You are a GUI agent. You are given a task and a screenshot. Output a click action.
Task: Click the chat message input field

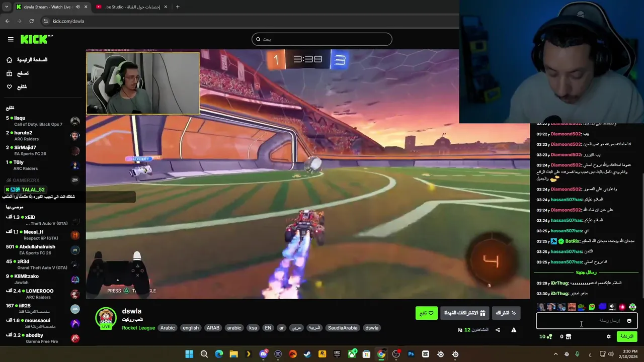click(587, 321)
